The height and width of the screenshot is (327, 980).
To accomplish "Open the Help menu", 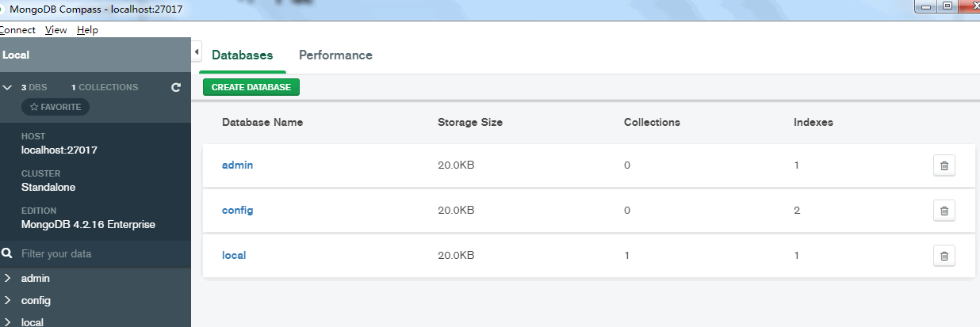I will pos(87,30).
